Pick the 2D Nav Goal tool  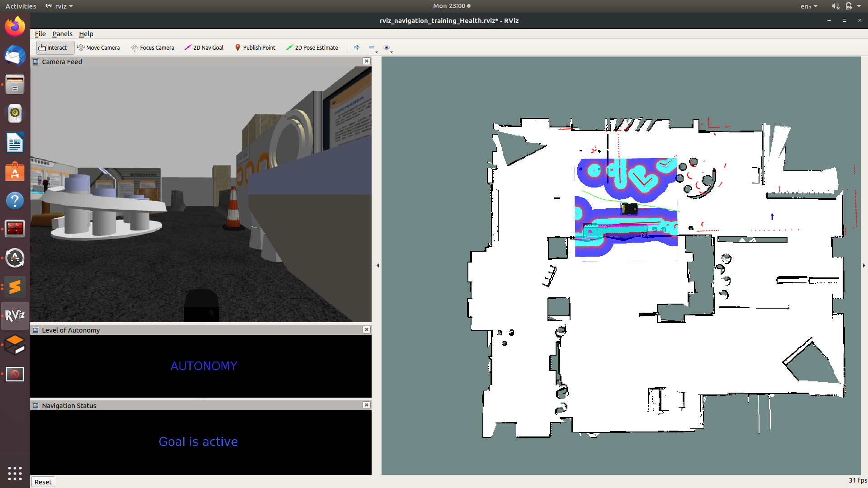[204, 47]
